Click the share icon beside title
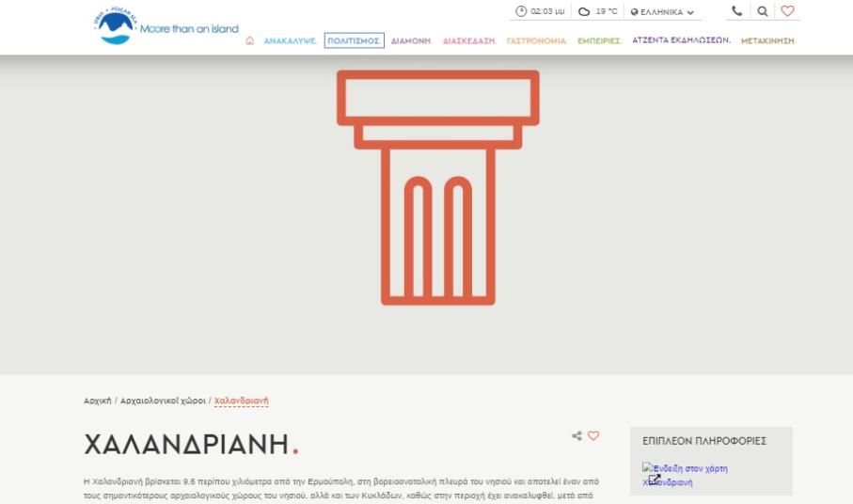853x504 pixels. (577, 436)
